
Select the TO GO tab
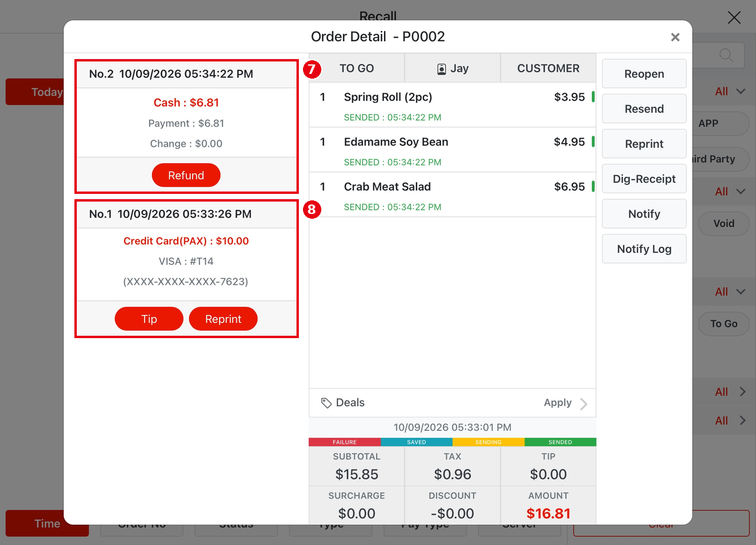(x=357, y=69)
